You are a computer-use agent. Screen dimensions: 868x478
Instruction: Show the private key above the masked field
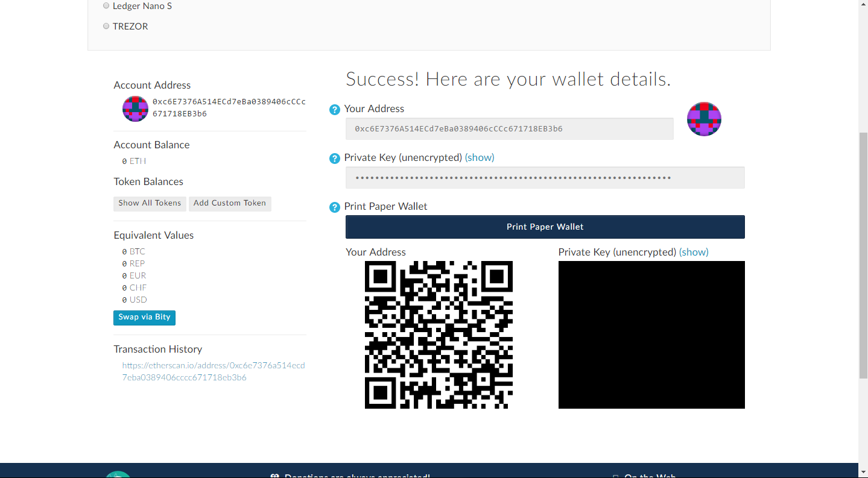coord(480,157)
